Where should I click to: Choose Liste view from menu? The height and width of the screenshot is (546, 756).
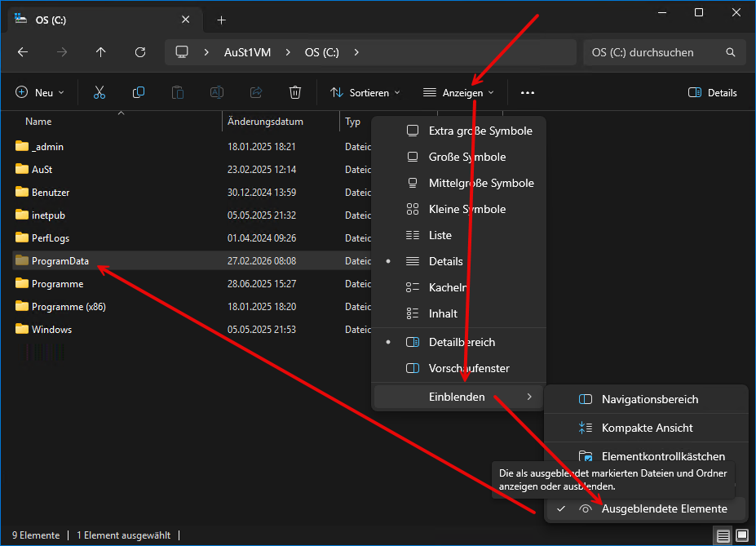pos(440,235)
